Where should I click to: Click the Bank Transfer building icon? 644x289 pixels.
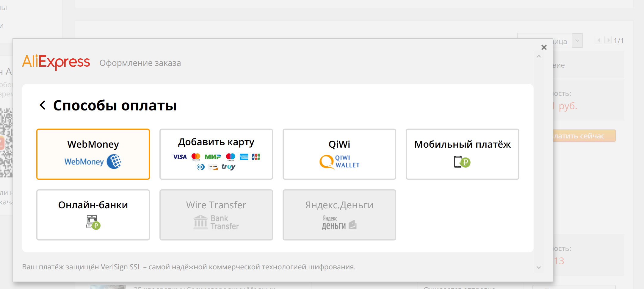point(200,222)
